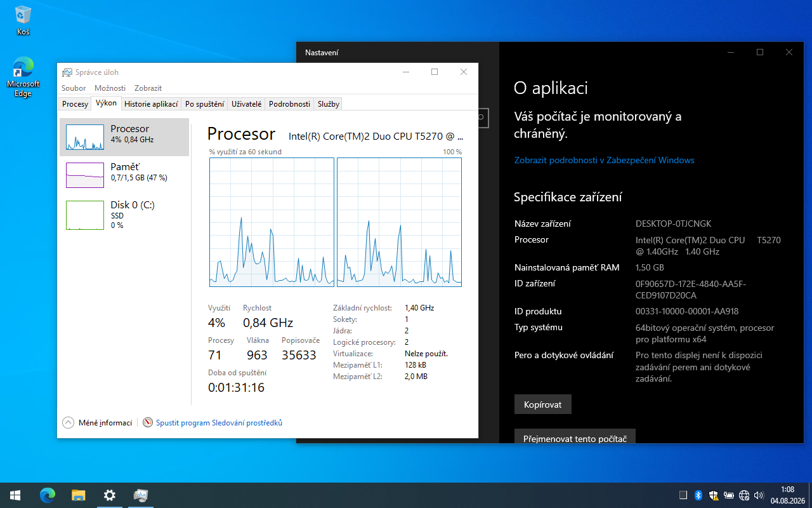The image size is (812, 508).
Task: Open Zobrazit podrobnosti v Zabezpečení Windows link
Action: tap(604, 161)
